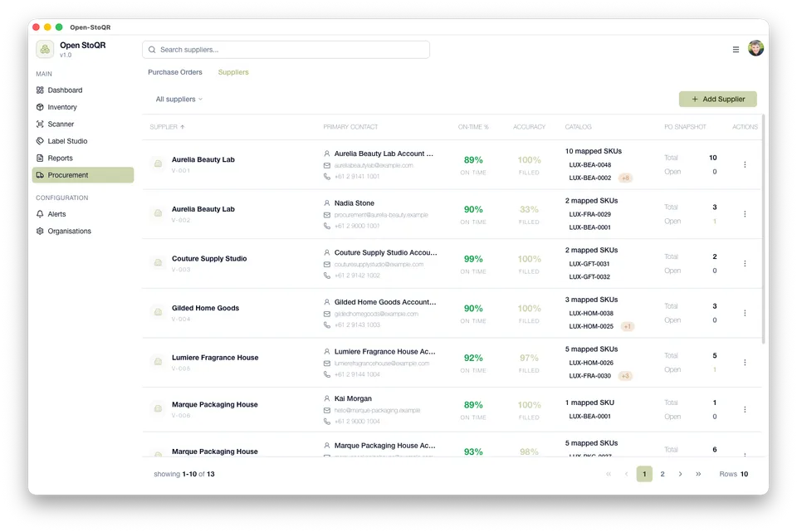Click the Primary Contact column header
This screenshot has width=797, height=532.
click(350, 127)
